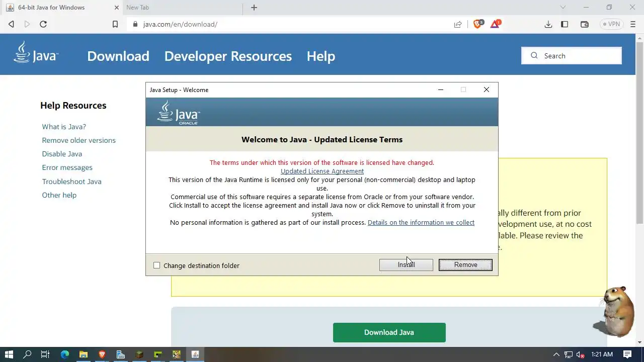Click Install in Java Setup dialog
Viewport: 644px width, 362px height.
(x=406, y=264)
